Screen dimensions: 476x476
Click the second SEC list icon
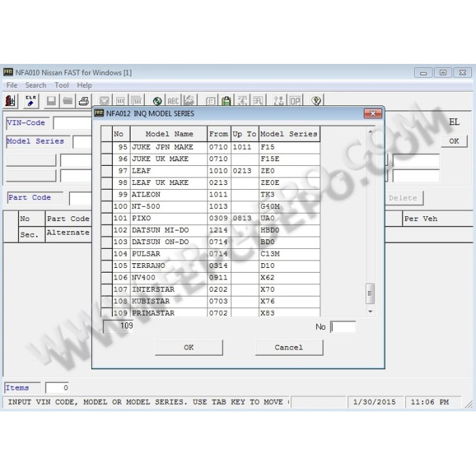[x=137, y=101]
